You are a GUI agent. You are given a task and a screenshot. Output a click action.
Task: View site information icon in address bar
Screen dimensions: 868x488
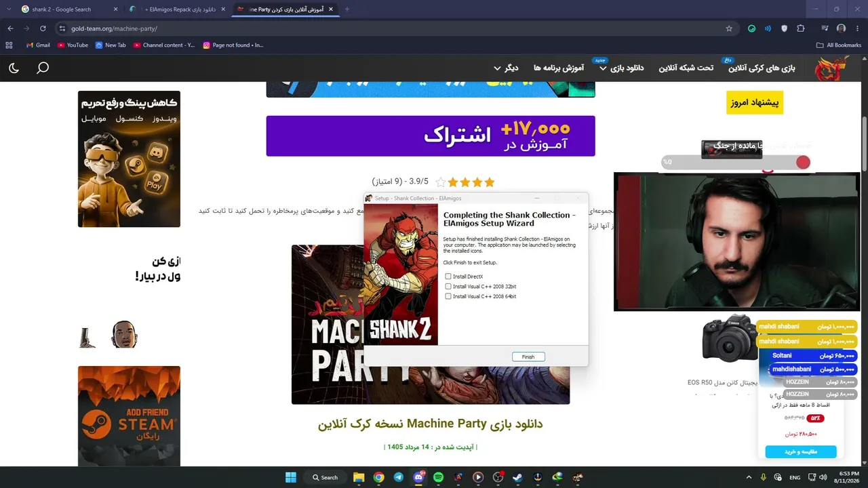pos(62,28)
